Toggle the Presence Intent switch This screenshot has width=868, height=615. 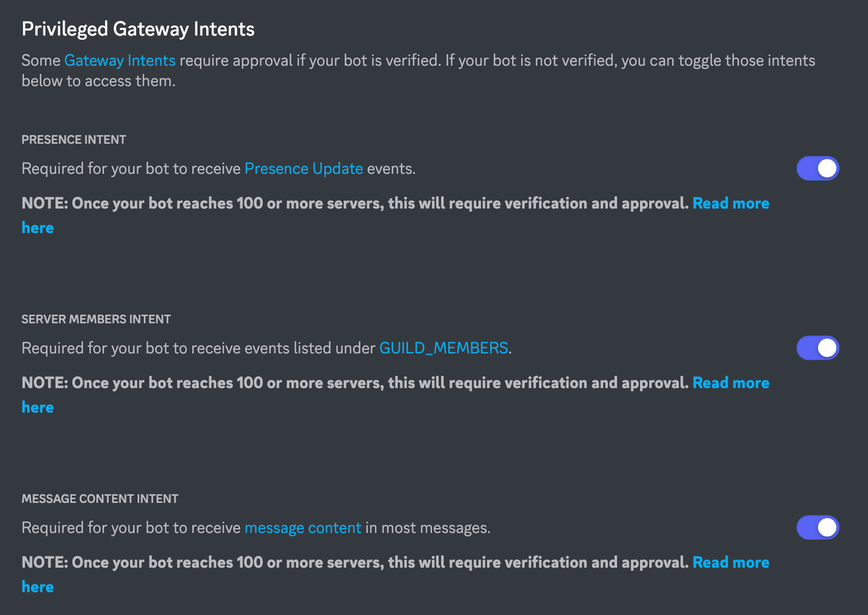click(817, 169)
